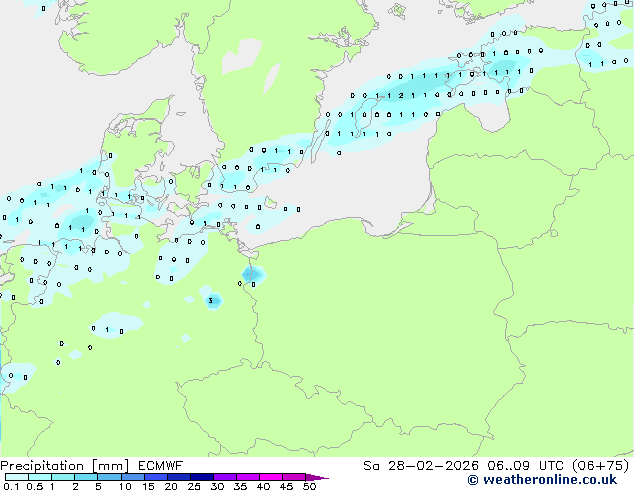Click the 5–10 mm light blue legend swatch
The width and height of the screenshot is (634, 490).
click(109, 477)
